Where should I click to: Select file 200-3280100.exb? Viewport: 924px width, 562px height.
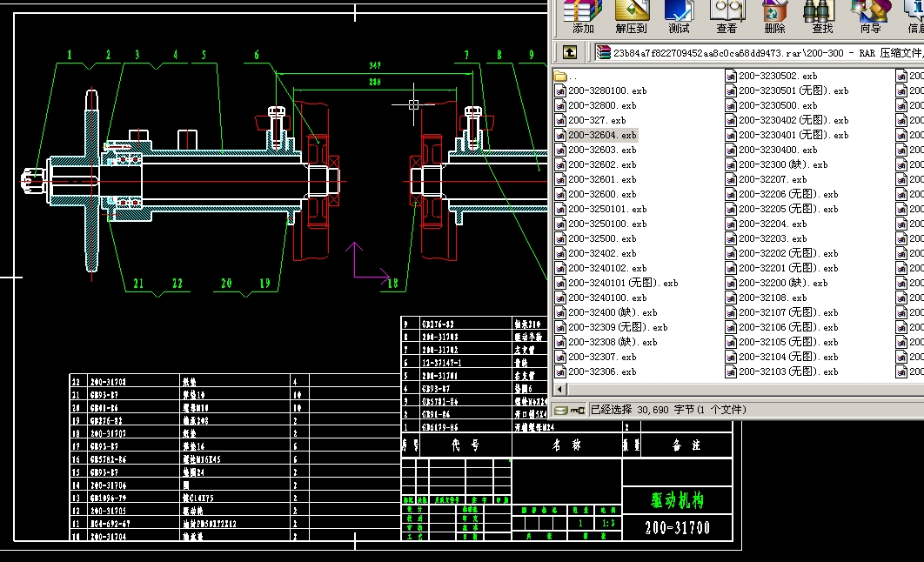(x=607, y=90)
